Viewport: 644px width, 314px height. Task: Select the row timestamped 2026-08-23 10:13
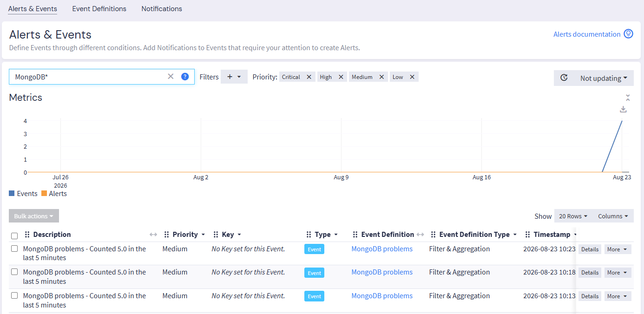click(14, 295)
